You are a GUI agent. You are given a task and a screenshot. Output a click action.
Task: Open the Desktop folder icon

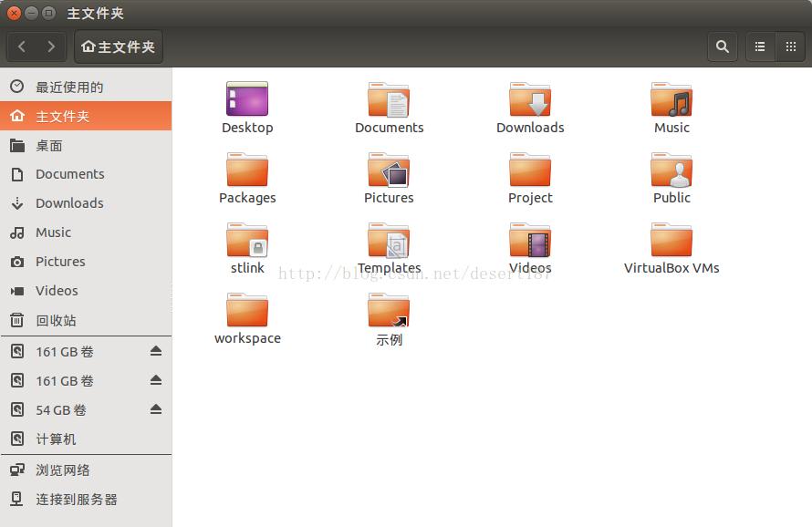247,100
